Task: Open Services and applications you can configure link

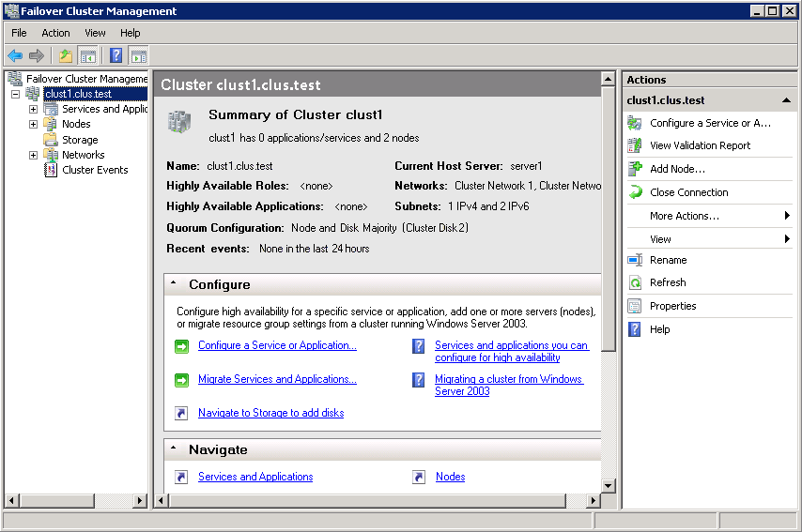Action: (x=512, y=352)
